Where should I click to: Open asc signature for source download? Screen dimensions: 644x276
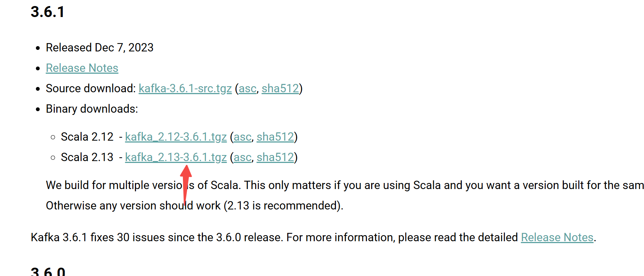click(x=248, y=88)
